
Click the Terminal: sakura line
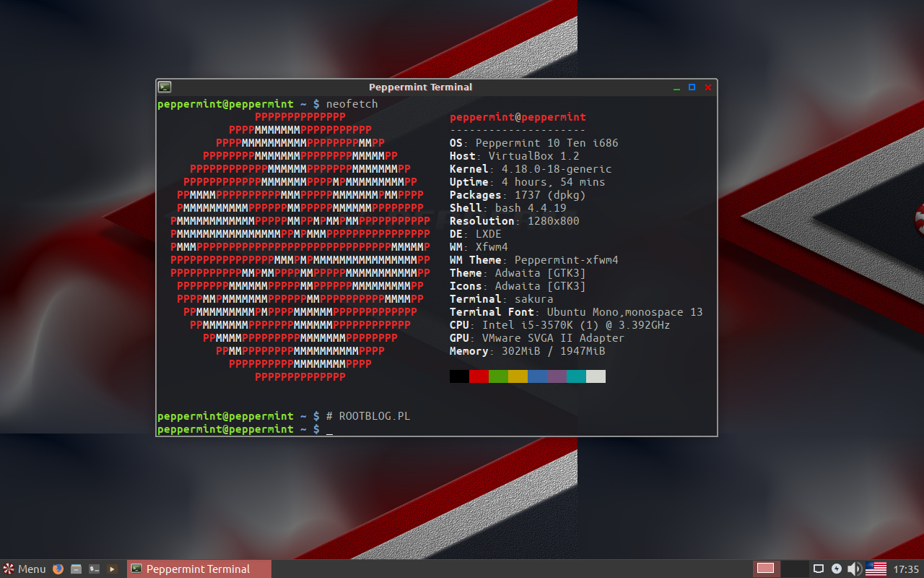(x=501, y=299)
